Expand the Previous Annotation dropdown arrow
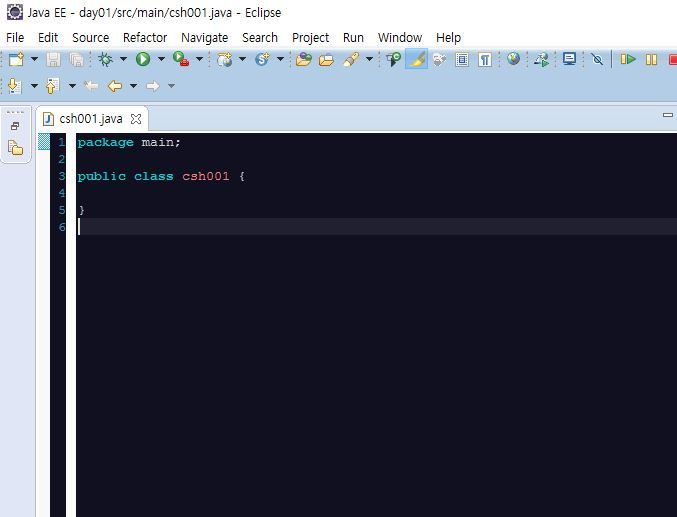 (72, 86)
